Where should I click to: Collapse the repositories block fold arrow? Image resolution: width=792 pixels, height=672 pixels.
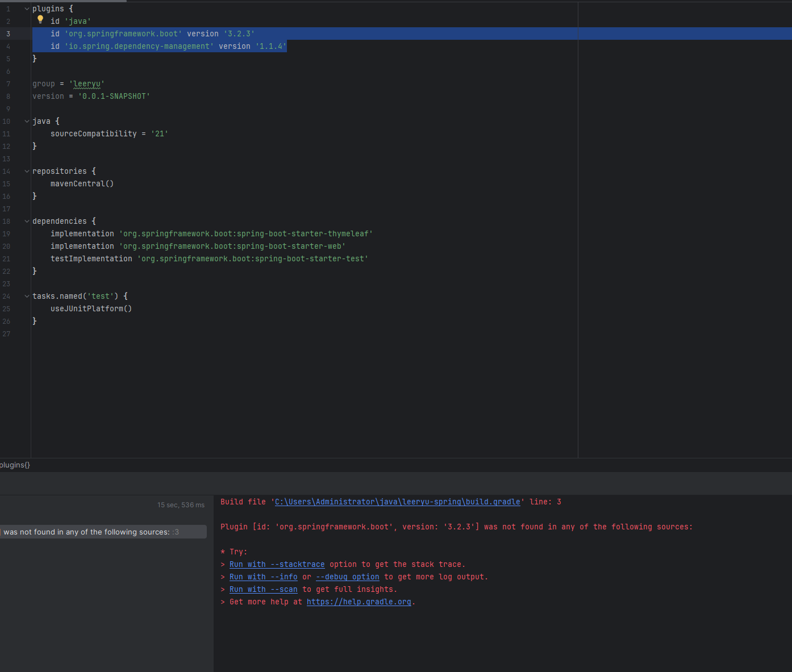tap(27, 172)
